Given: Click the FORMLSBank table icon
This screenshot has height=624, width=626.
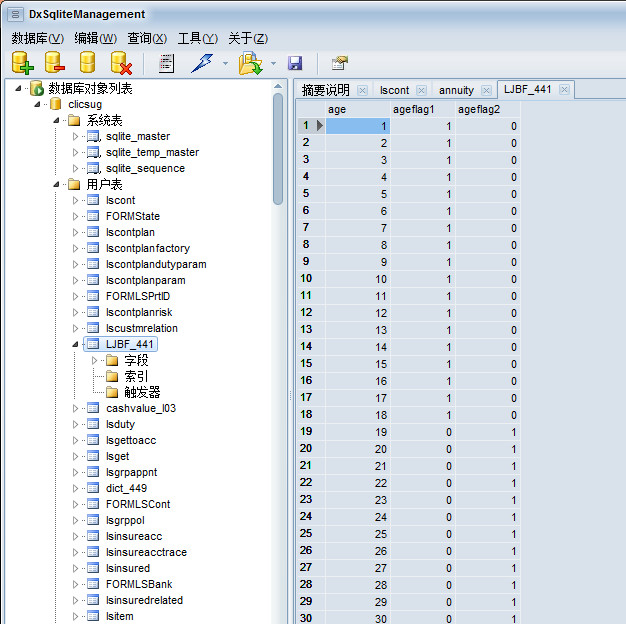Looking at the screenshot, I should 93,584.
